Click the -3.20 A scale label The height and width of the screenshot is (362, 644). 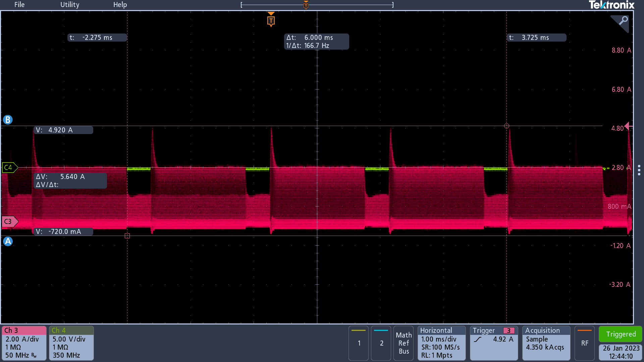pos(620,285)
